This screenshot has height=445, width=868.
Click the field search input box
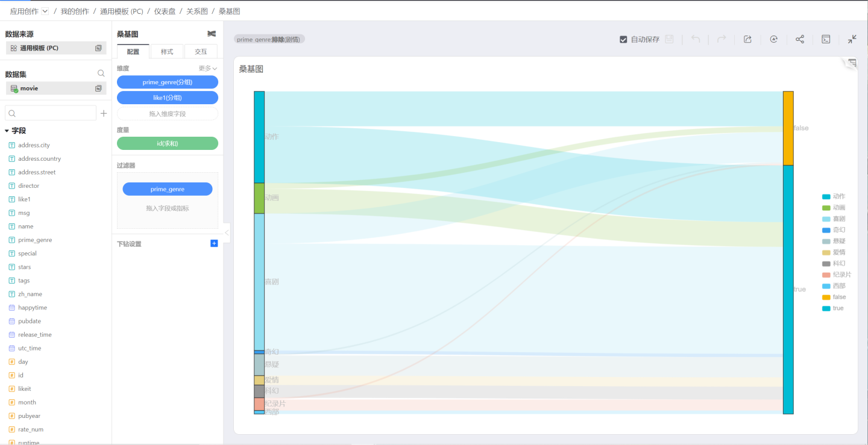pyautogui.click(x=51, y=113)
